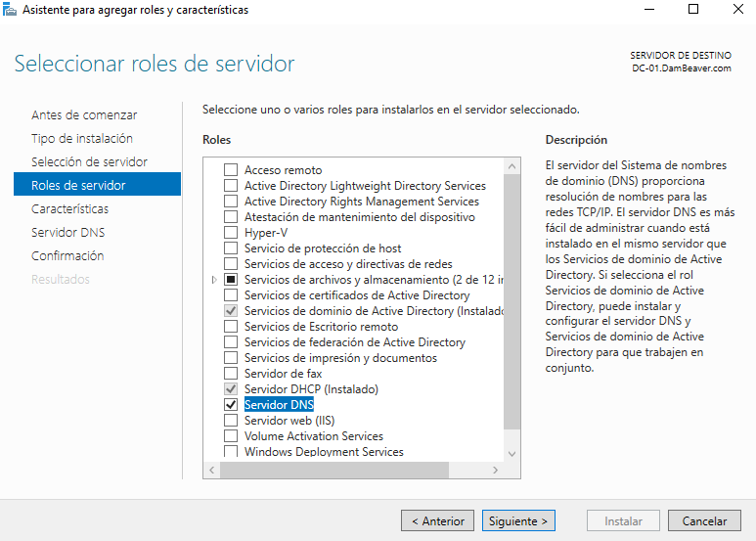Viewport: 756px width, 541px height.
Task: Check Active Directory Lightweight Directory Services checkbox
Action: tap(231, 185)
